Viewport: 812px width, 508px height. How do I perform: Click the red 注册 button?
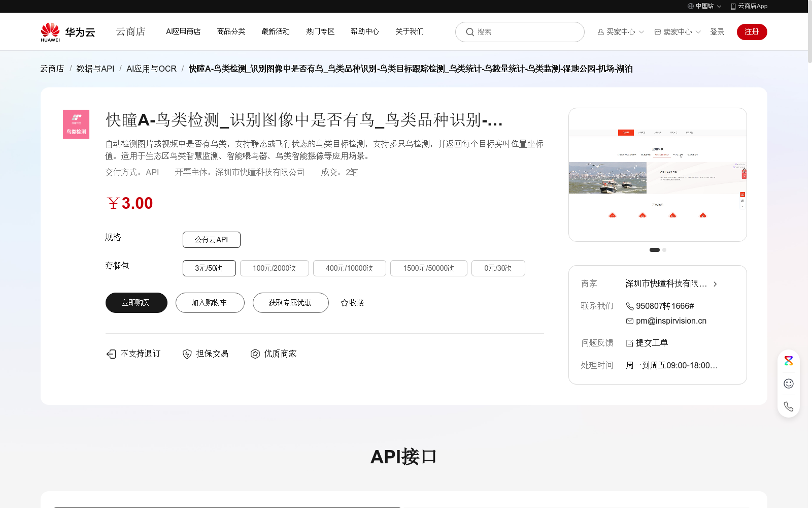752,32
